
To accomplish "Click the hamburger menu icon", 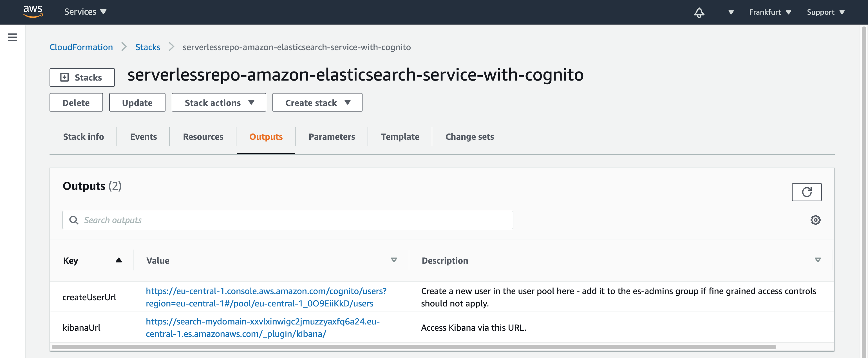I will [12, 37].
